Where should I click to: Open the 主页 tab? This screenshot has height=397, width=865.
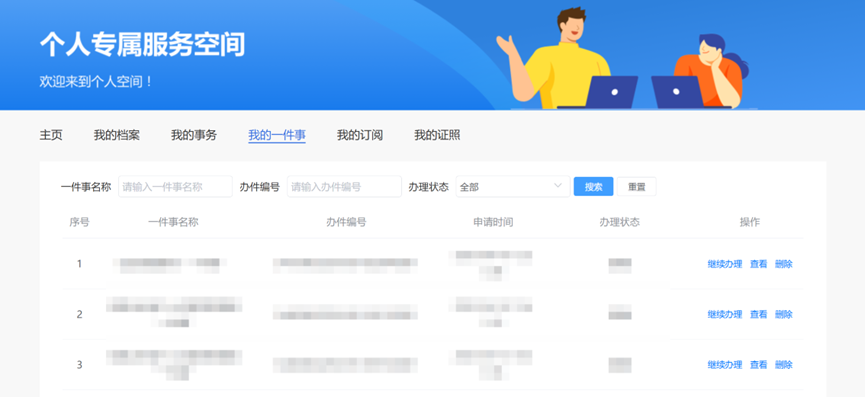pos(51,135)
